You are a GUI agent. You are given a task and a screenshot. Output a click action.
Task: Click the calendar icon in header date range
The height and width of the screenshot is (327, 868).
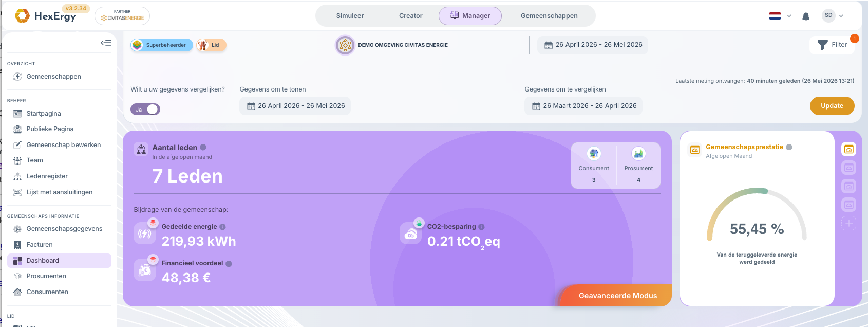coord(549,45)
